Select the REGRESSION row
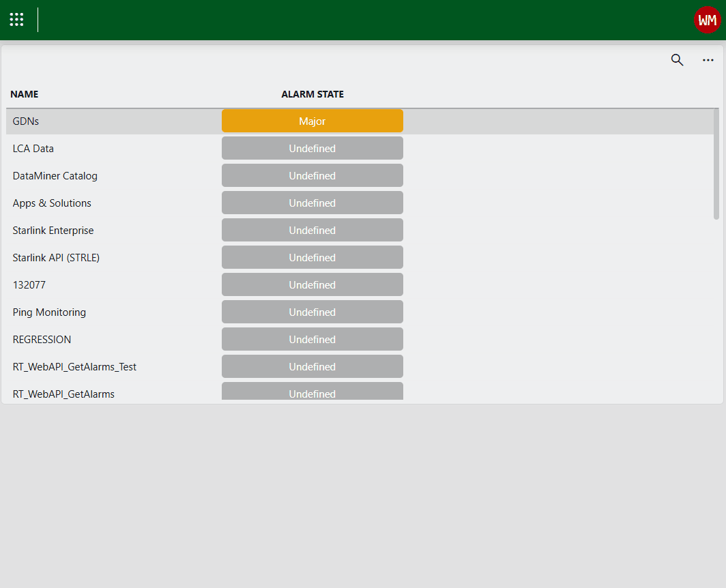The width and height of the screenshot is (726, 588). click(42, 340)
